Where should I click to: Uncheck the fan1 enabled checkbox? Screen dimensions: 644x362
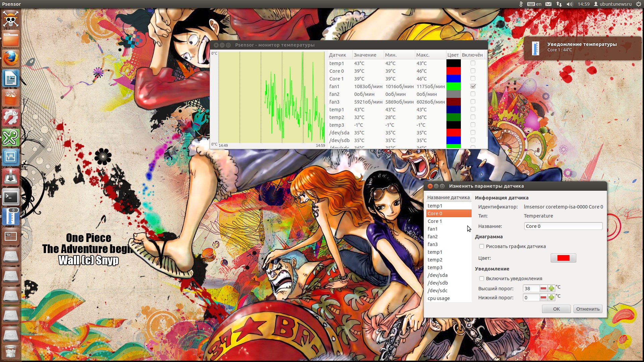(473, 86)
